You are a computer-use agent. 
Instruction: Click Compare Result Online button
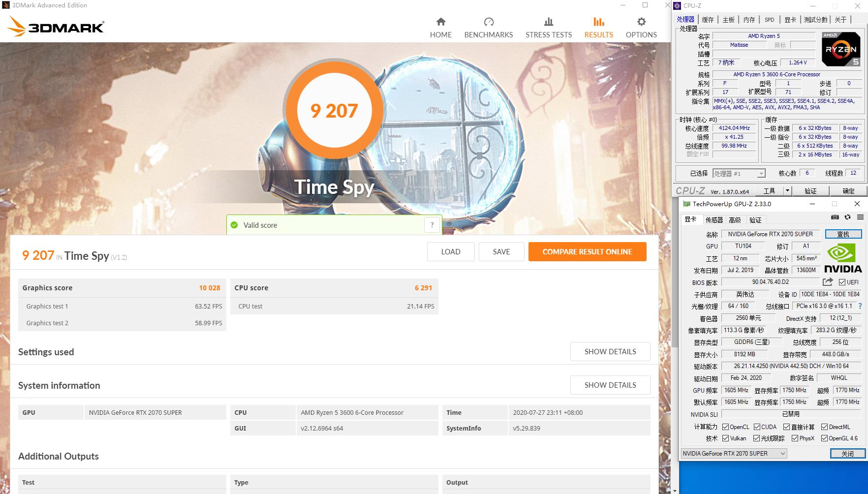pyautogui.click(x=587, y=252)
